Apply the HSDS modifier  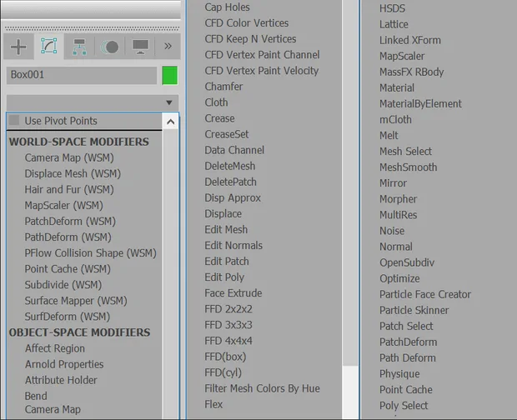pos(393,8)
